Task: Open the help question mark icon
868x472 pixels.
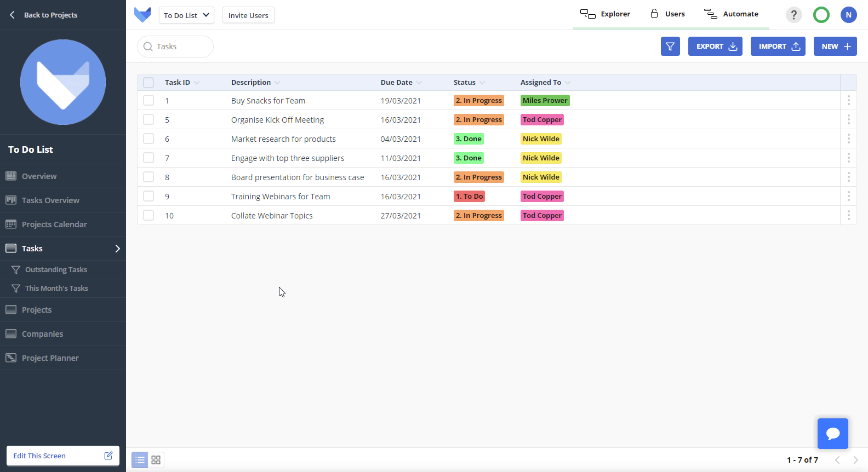Action: tap(793, 15)
